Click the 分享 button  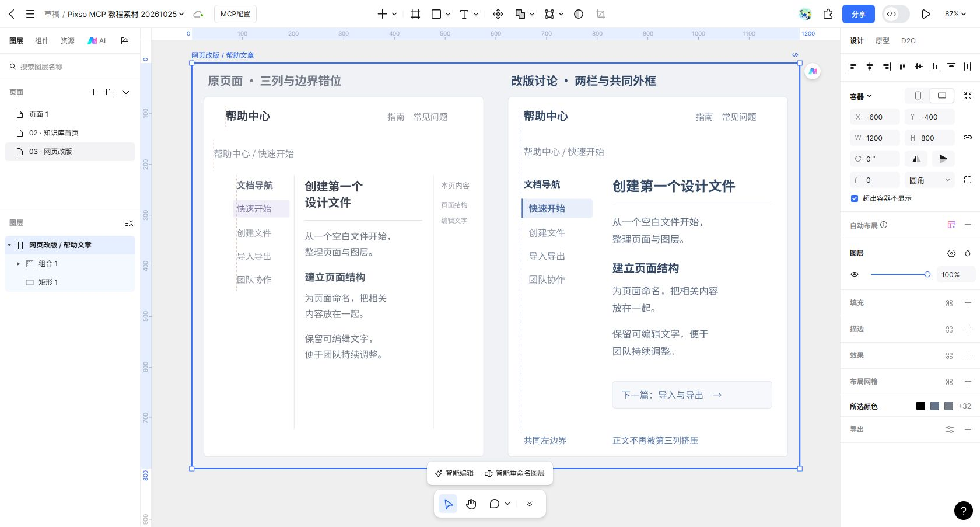pyautogui.click(x=859, y=14)
